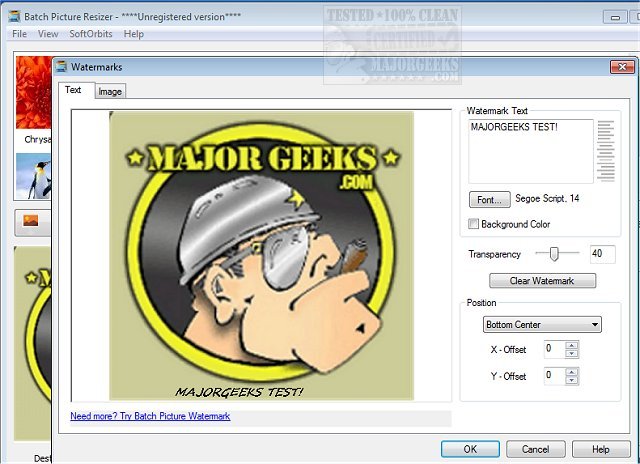Click the Batch Picture Resizer app icon

tap(14, 17)
